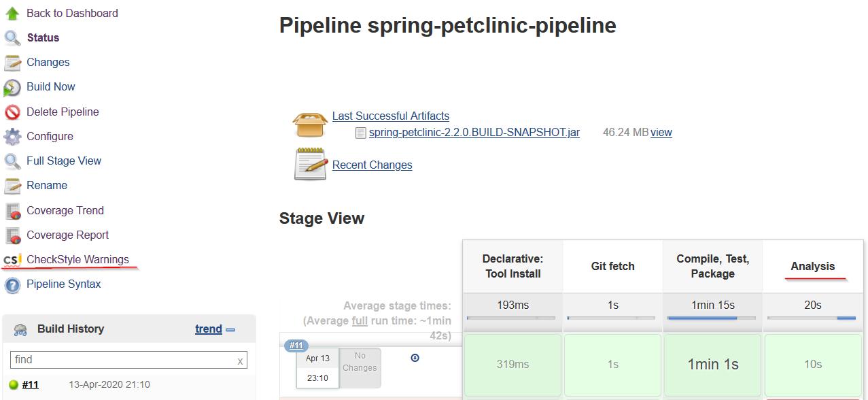
Task: Click the Delete Pipeline red icon
Action: (x=14, y=112)
